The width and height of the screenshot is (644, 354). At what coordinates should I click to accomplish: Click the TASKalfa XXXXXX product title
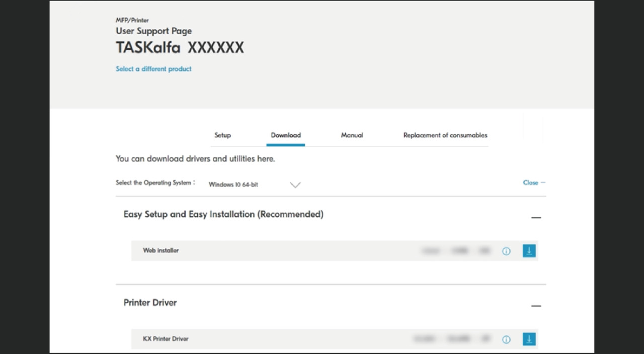[180, 48]
